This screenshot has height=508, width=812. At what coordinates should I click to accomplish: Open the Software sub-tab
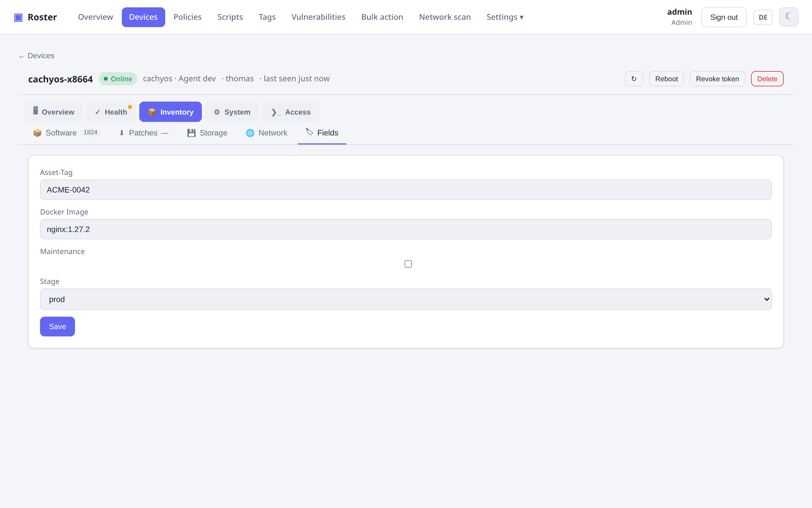[67, 133]
